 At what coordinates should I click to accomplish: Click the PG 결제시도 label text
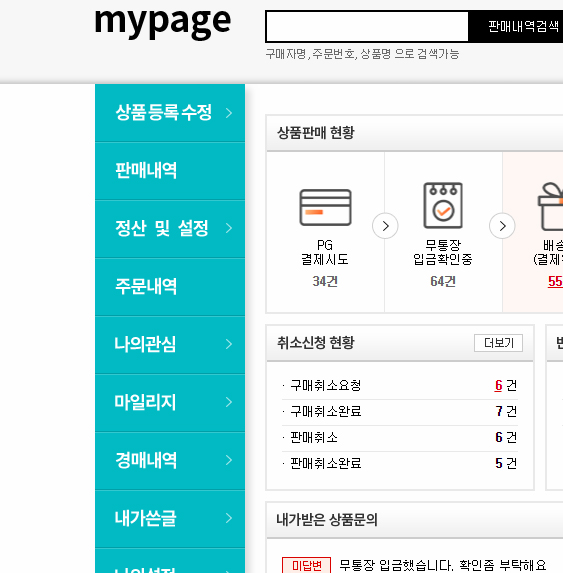(325, 252)
